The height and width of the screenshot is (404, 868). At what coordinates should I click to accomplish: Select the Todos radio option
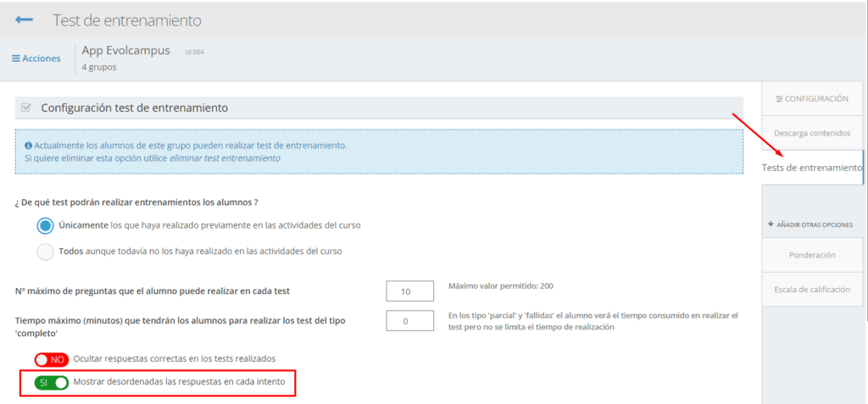[46, 252]
